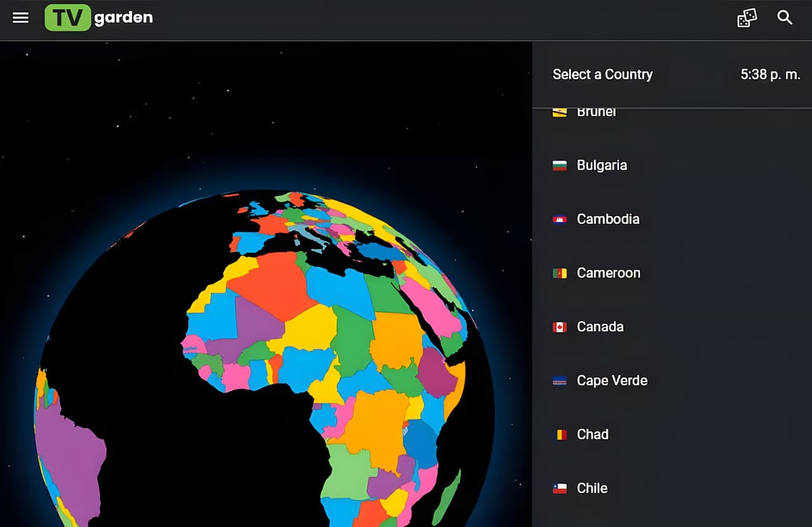Open search with the magnifier icon
This screenshot has width=812, height=527.
coord(785,18)
